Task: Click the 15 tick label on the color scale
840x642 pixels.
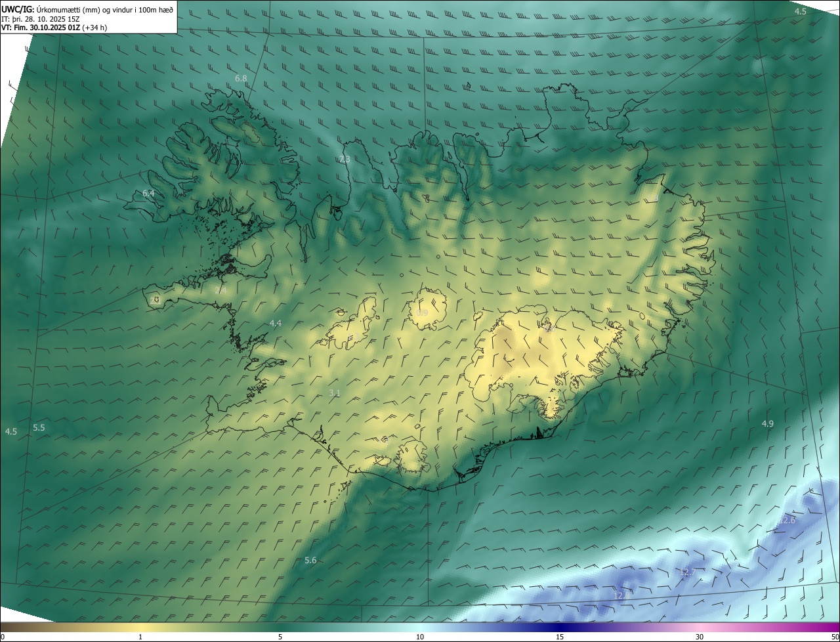Action: click(x=560, y=637)
